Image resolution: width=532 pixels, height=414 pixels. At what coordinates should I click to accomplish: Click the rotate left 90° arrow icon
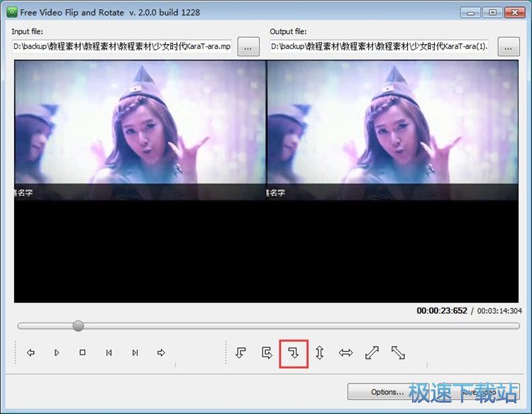[240, 352]
